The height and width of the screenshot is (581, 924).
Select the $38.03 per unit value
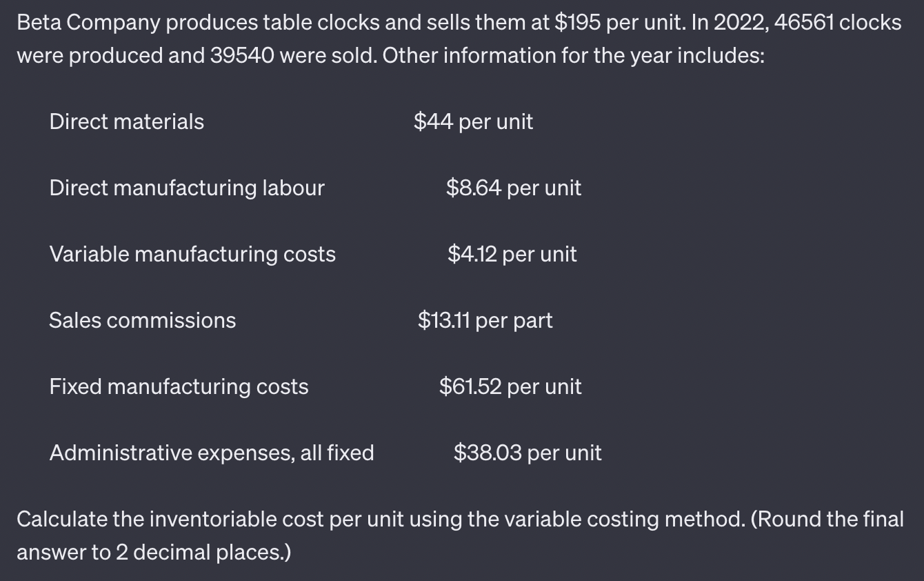click(x=528, y=453)
